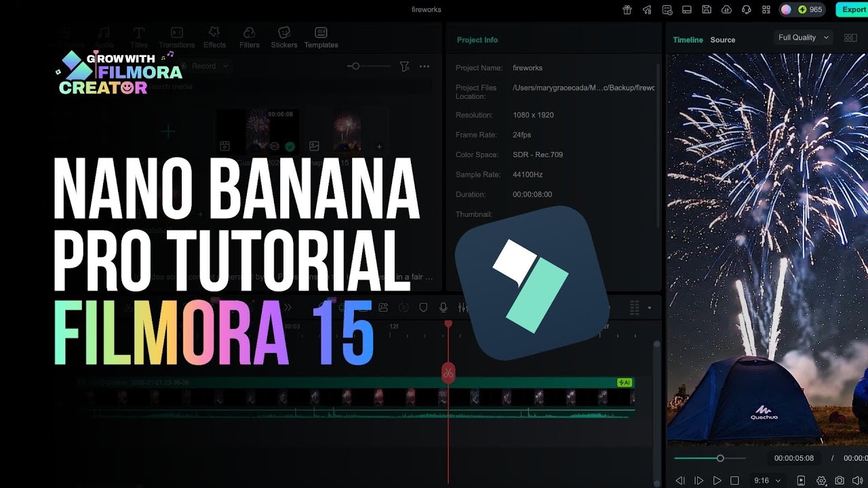
Task: Open the media panel more options
Action: pos(425,66)
